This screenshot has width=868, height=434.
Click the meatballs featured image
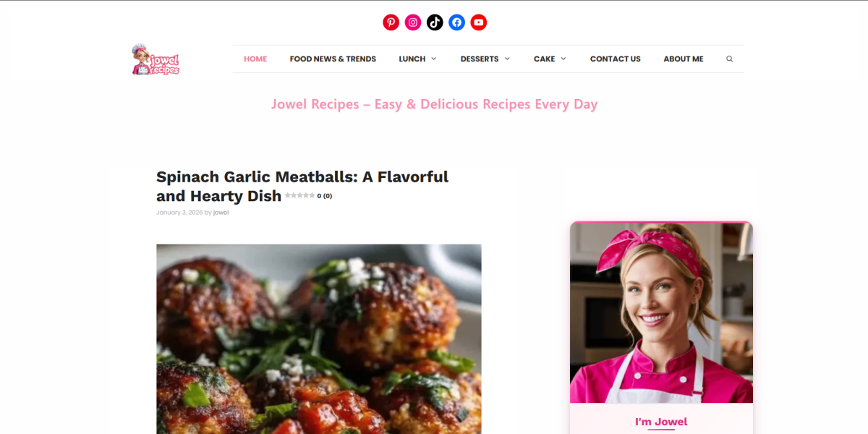(319, 339)
